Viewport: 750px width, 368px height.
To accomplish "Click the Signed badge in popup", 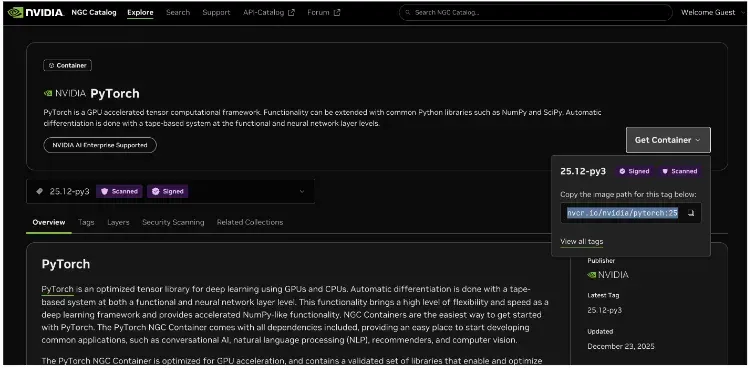I will tap(635, 171).
